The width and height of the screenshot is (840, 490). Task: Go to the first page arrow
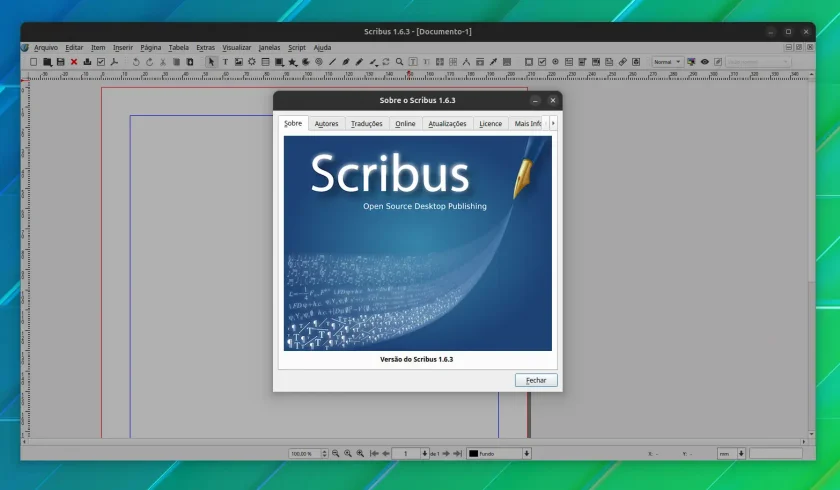click(x=374, y=454)
